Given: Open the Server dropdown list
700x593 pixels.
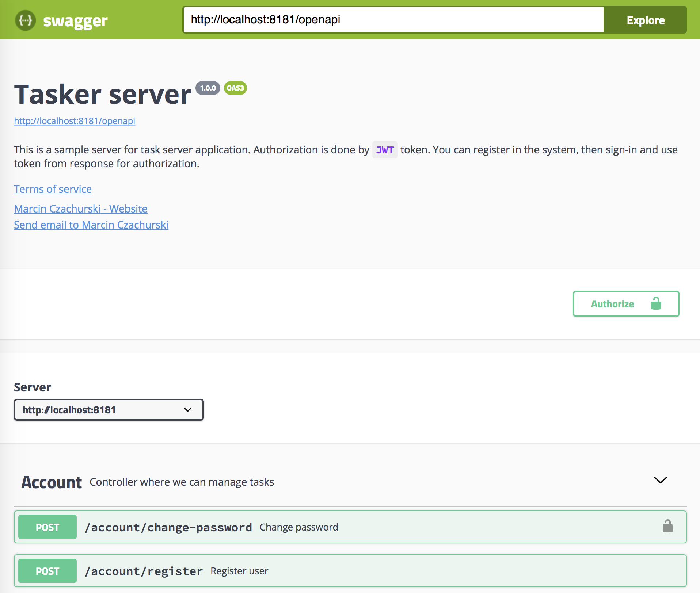Looking at the screenshot, I should click(109, 410).
